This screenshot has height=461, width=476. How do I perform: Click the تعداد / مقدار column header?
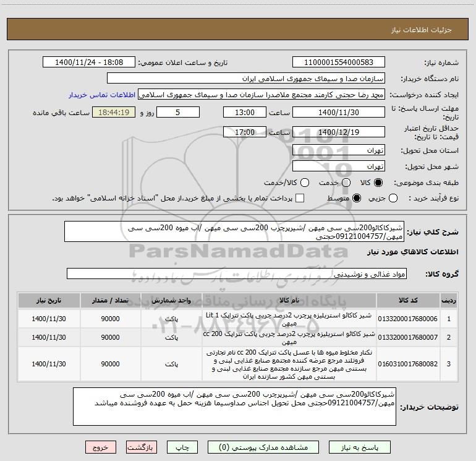click(110, 300)
